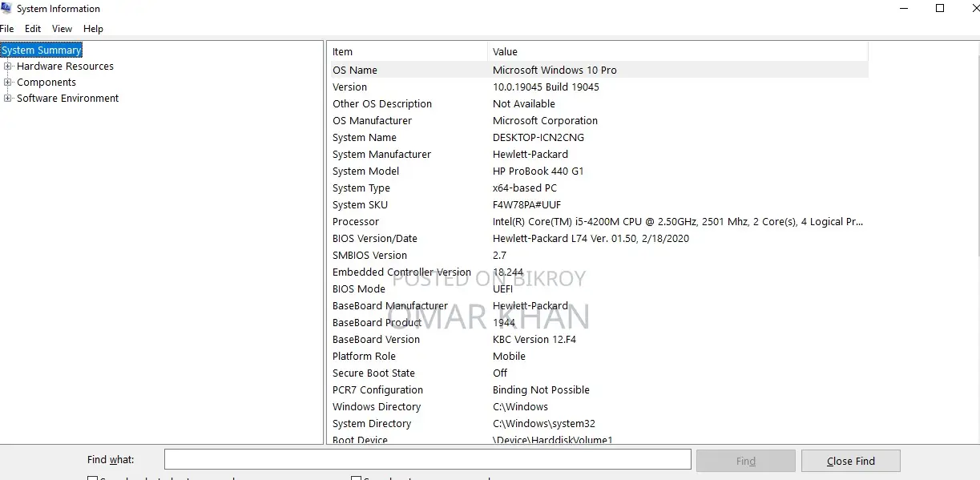Select the BaseBoard Manufacturer row

599,306
